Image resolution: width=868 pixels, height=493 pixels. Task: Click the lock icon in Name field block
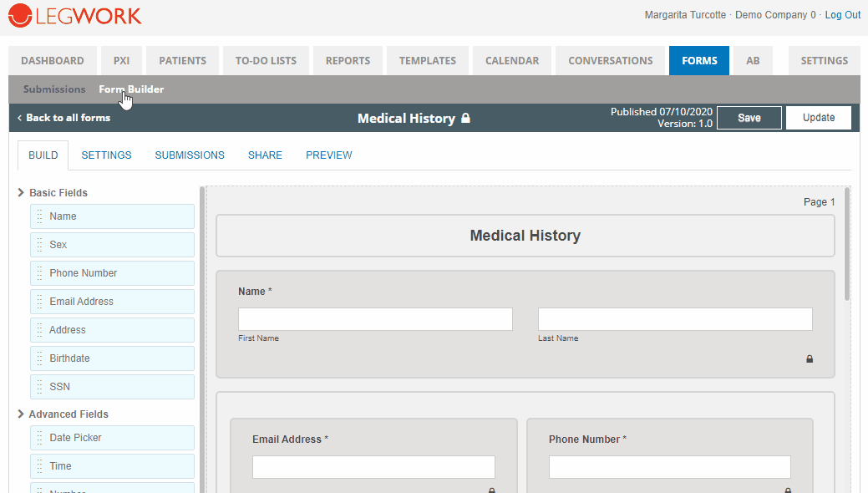pyautogui.click(x=809, y=359)
